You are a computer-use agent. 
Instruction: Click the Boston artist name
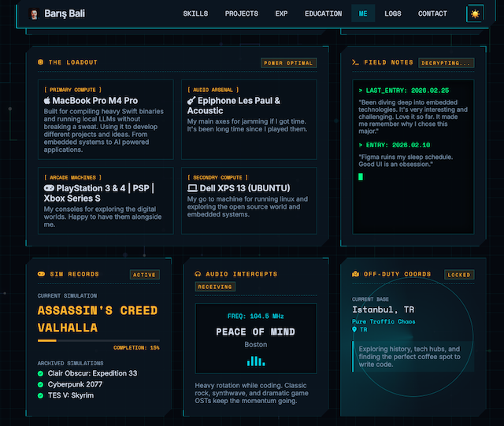click(255, 345)
